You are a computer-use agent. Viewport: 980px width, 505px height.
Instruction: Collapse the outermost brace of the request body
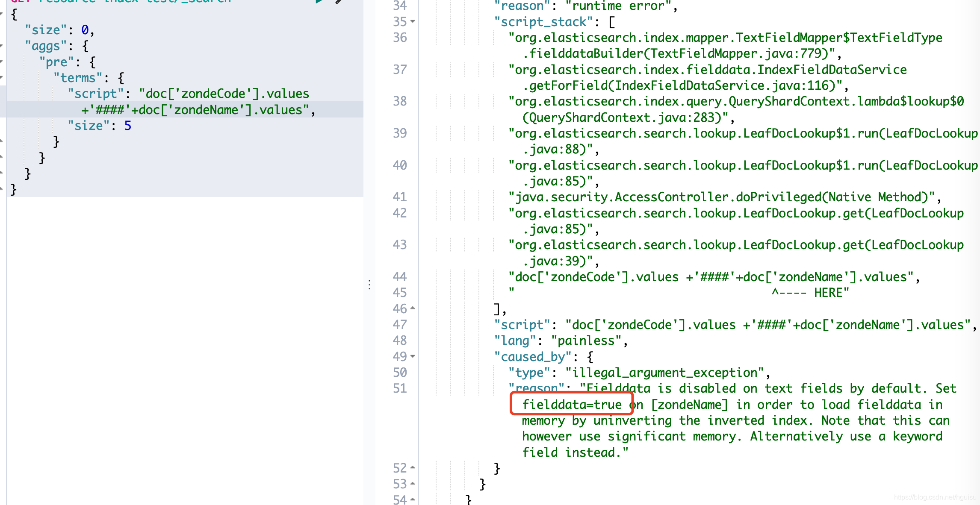(x=2, y=14)
